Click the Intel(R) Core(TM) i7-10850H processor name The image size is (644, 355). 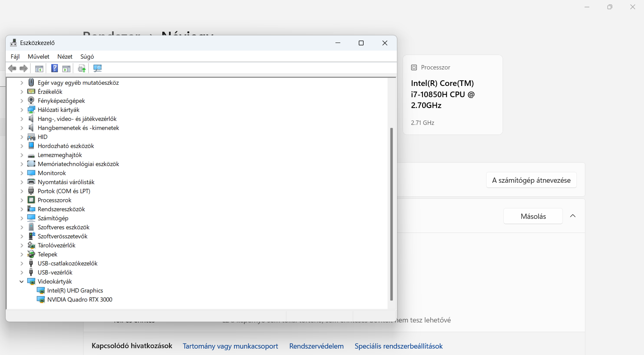click(x=443, y=94)
